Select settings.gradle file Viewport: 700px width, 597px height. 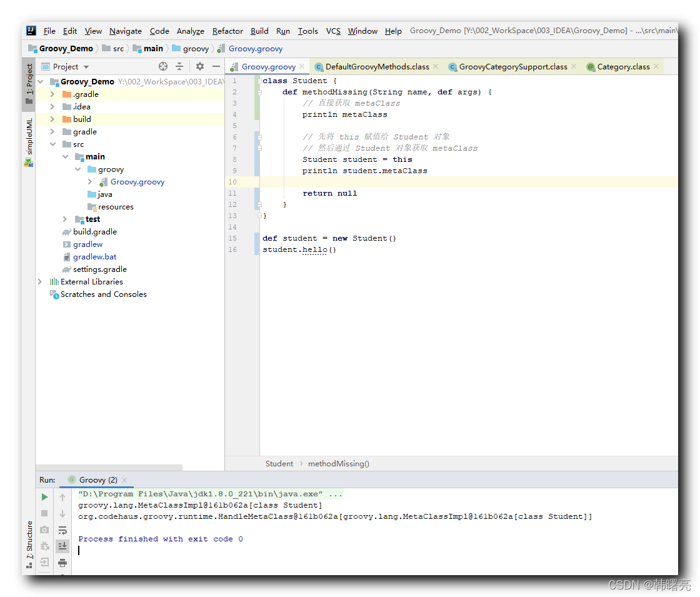point(99,269)
